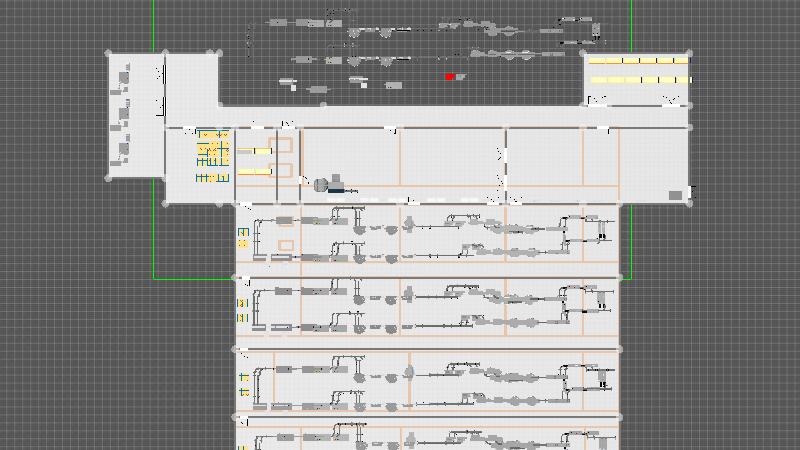
Task: Select the yellow shelving cluster in left room
Action: [212, 155]
